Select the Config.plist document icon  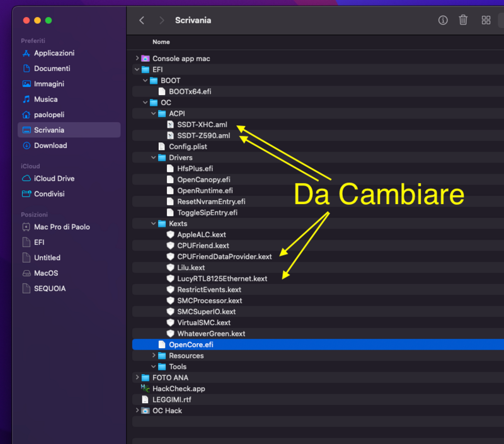click(162, 147)
